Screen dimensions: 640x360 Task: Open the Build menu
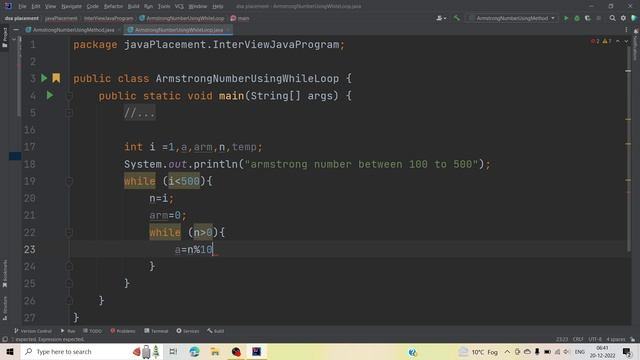pos(133,6)
